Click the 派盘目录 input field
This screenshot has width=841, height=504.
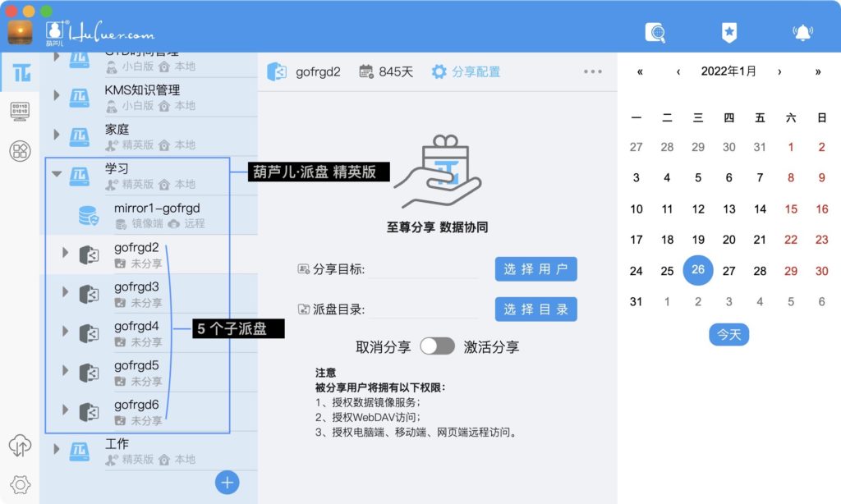[424, 309]
